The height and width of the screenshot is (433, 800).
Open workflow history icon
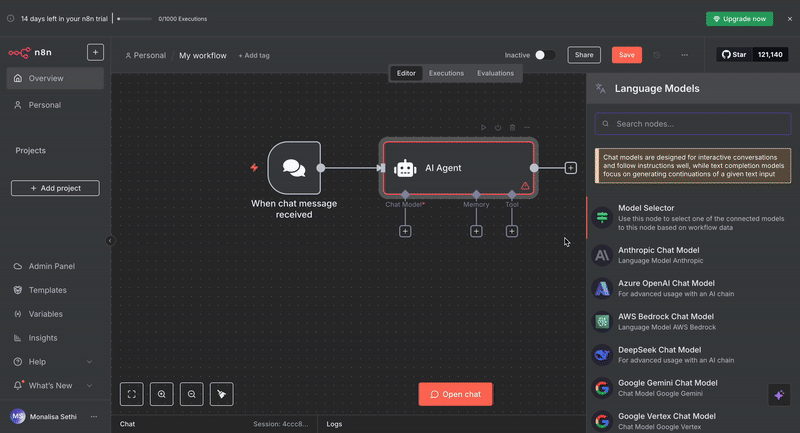[x=657, y=55]
